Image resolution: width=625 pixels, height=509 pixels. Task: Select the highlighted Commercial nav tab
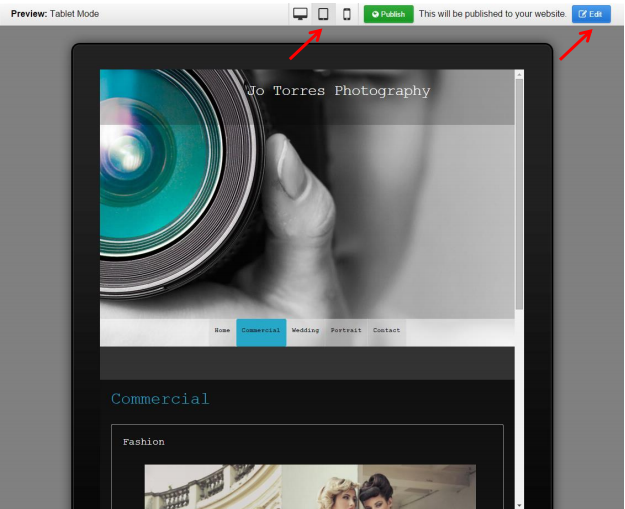pos(261,331)
